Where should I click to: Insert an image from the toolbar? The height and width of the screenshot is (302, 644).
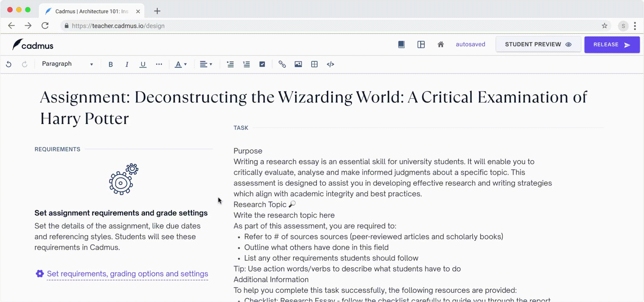tap(298, 64)
